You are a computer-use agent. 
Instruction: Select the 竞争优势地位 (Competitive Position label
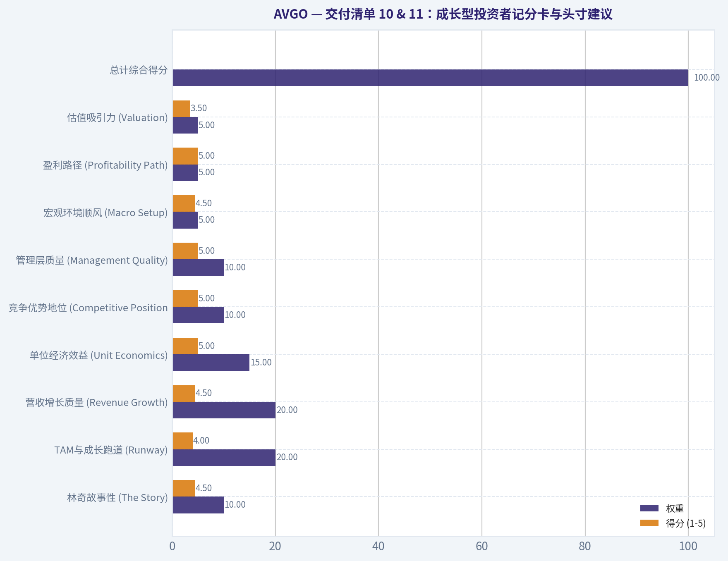pos(88,308)
